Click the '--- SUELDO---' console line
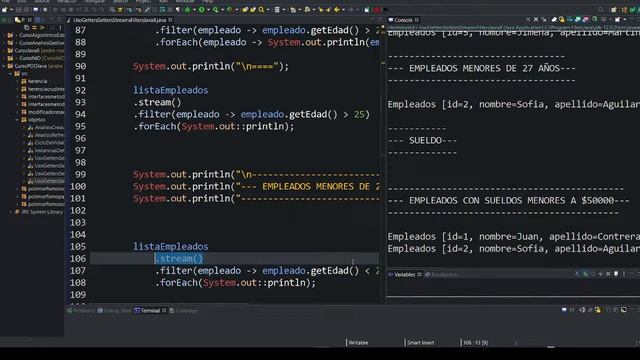Image resolution: width=640 pixels, height=360 pixels. coord(422,140)
